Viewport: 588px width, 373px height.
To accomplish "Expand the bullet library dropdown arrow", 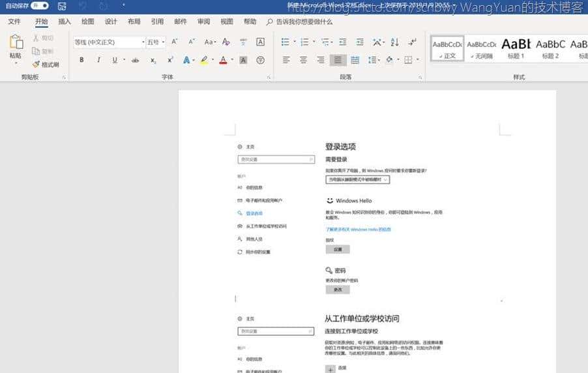I will (x=295, y=42).
